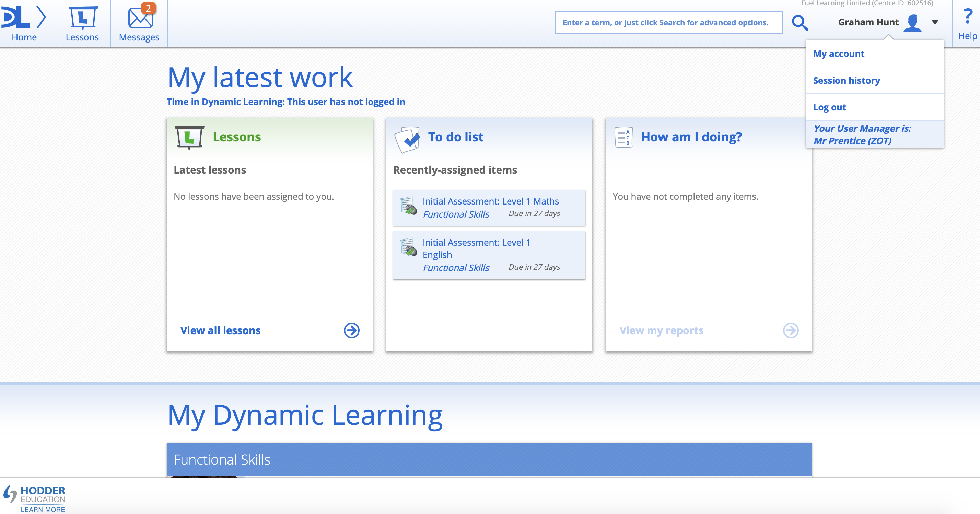The height and width of the screenshot is (514, 980).
Task: Click 'Recently-assigned items' subheading
Action: [455, 170]
